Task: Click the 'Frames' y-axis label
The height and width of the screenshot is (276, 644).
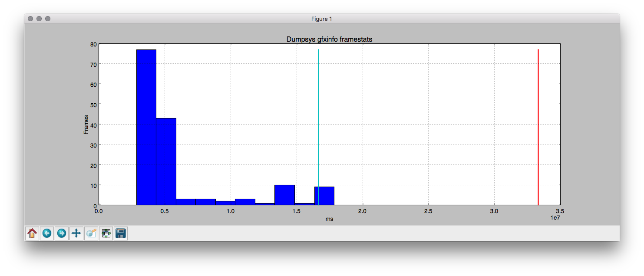Action: coord(86,124)
